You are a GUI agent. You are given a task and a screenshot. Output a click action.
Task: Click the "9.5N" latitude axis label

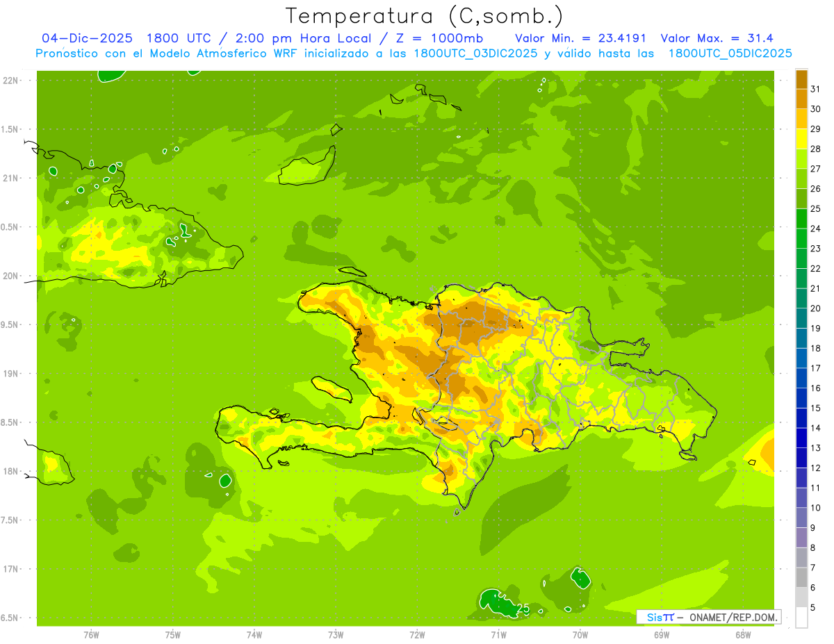(x=9, y=324)
